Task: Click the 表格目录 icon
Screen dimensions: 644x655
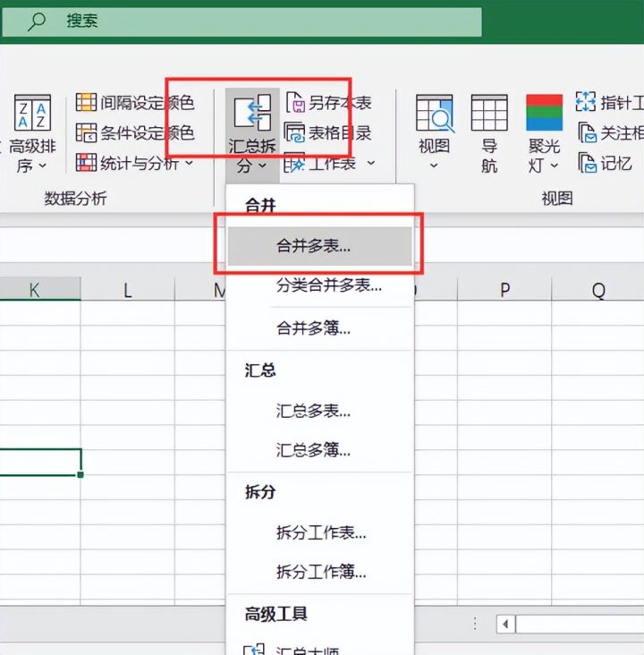Action: (294, 132)
